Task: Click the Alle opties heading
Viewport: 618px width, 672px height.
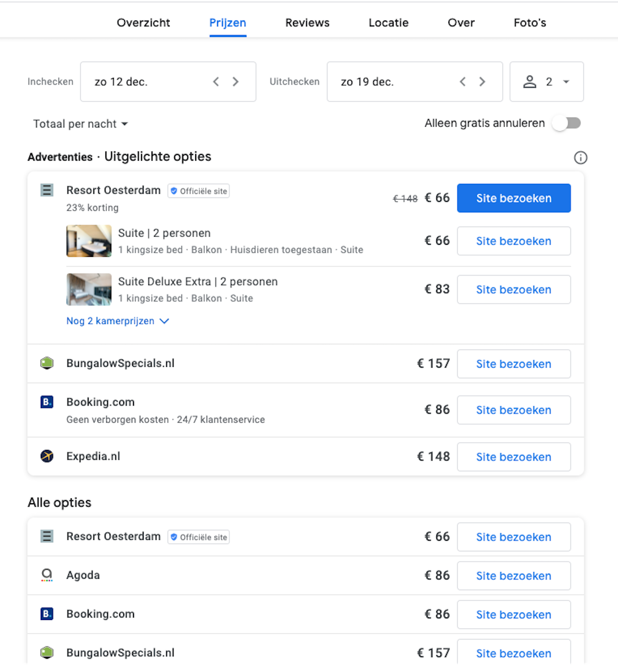Action: (60, 502)
